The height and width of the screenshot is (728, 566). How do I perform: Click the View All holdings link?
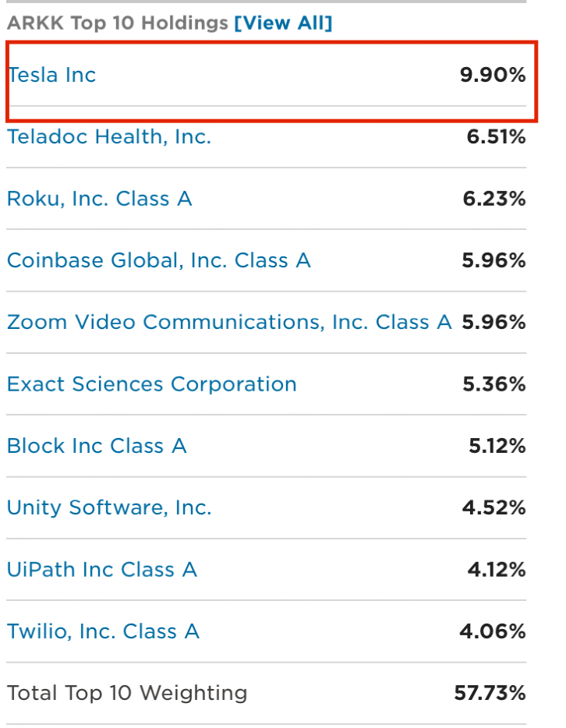coord(283,23)
